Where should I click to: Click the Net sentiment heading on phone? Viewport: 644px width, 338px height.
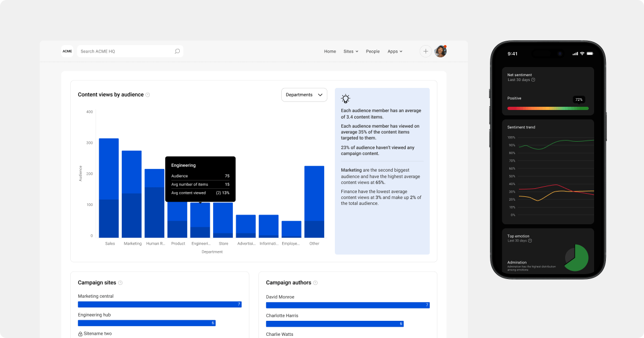coord(519,75)
